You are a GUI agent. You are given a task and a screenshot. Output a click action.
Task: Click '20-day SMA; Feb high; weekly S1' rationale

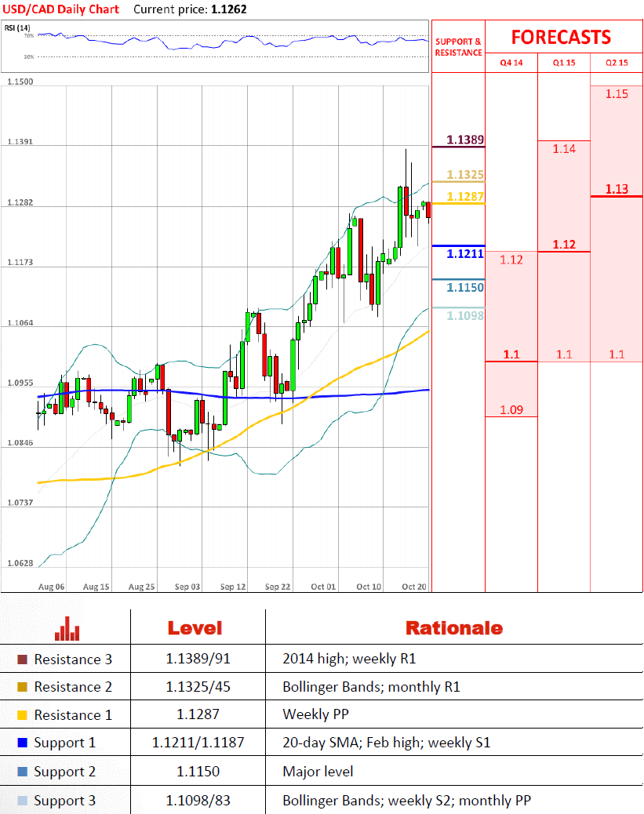coord(387,743)
